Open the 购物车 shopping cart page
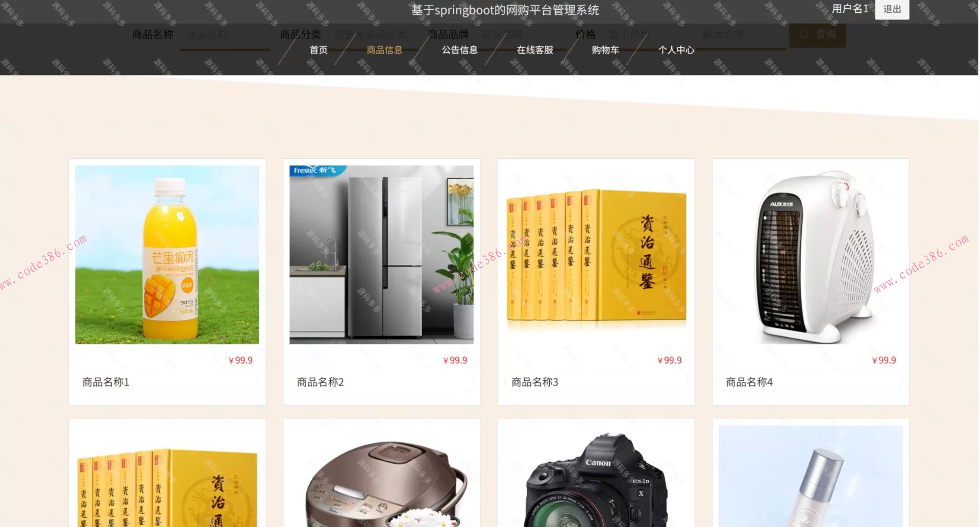Image resolution: width=980 pixels, height=527 pixels. (605, 50)
